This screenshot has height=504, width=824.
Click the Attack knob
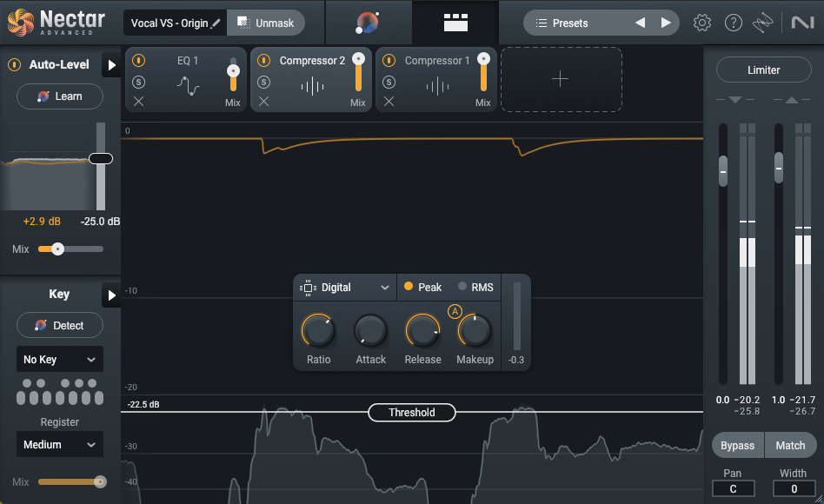(370, 331)
